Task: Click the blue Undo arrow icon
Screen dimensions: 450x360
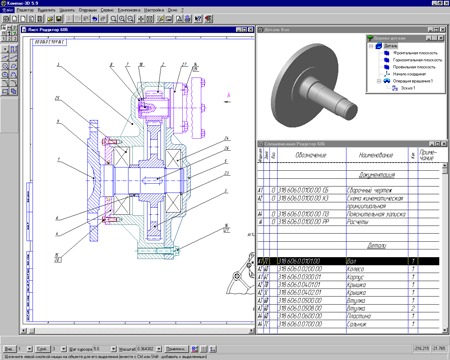Action: pos(95,19)
